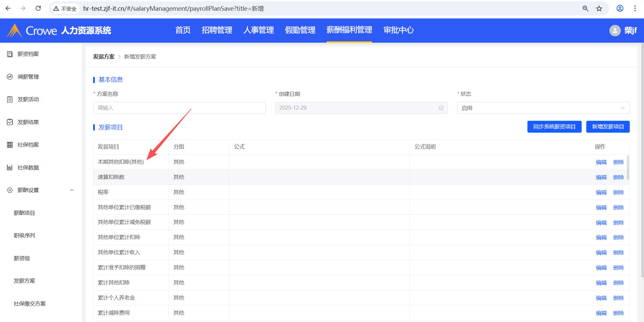Edit the 速算扣除数 row

click(x=601, y=177)
